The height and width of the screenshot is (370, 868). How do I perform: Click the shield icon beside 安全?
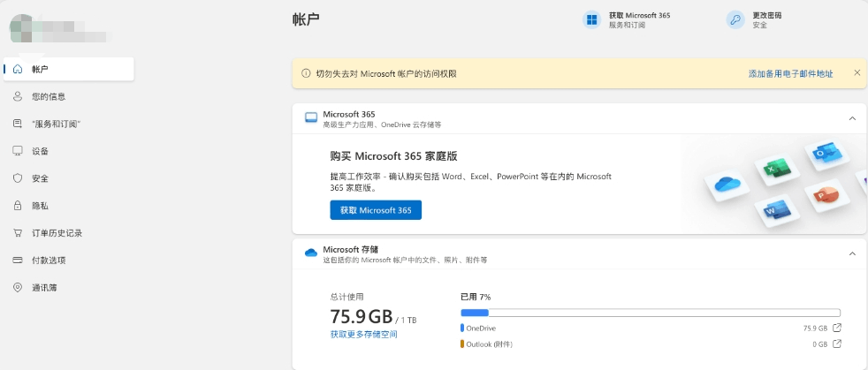pyautogui.click(x=18, y=178)
